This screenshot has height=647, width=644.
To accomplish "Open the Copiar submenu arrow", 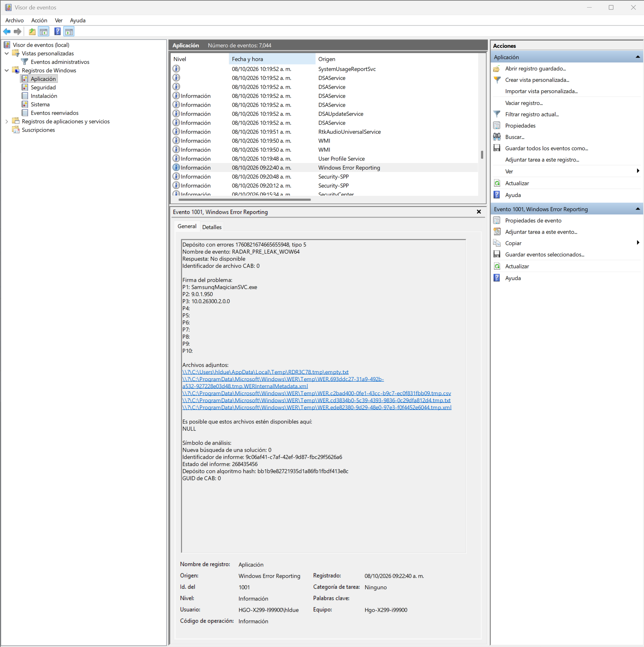I will click(x=638, y=243).
